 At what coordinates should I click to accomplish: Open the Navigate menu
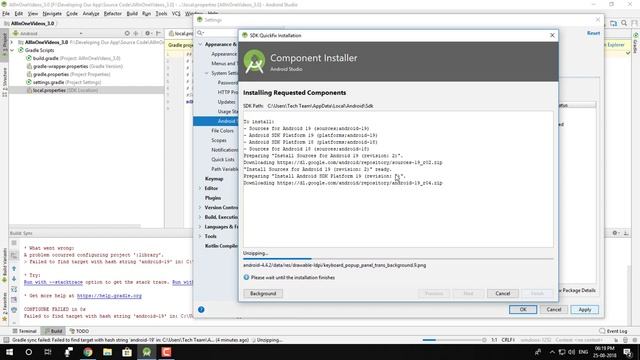point(52,13)
